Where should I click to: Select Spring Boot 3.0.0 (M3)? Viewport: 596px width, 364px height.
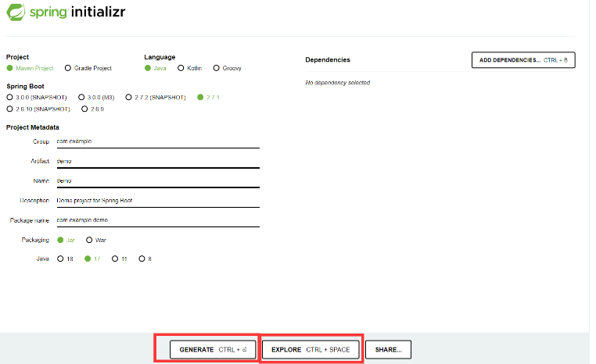pyautogui.click(x=96, y=98)
